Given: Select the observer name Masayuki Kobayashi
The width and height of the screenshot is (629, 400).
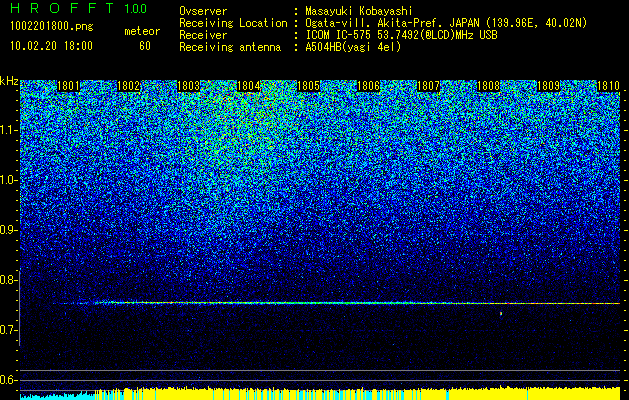Looking at the screenshot, I should (x=359, y=11).
